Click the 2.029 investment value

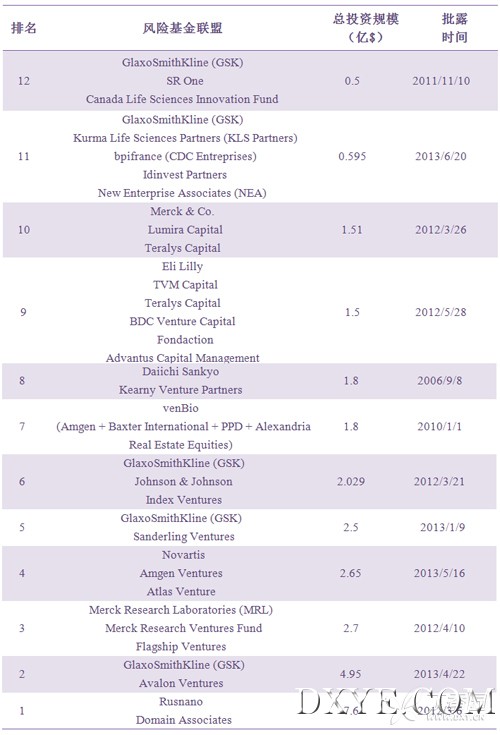point(351,481)
